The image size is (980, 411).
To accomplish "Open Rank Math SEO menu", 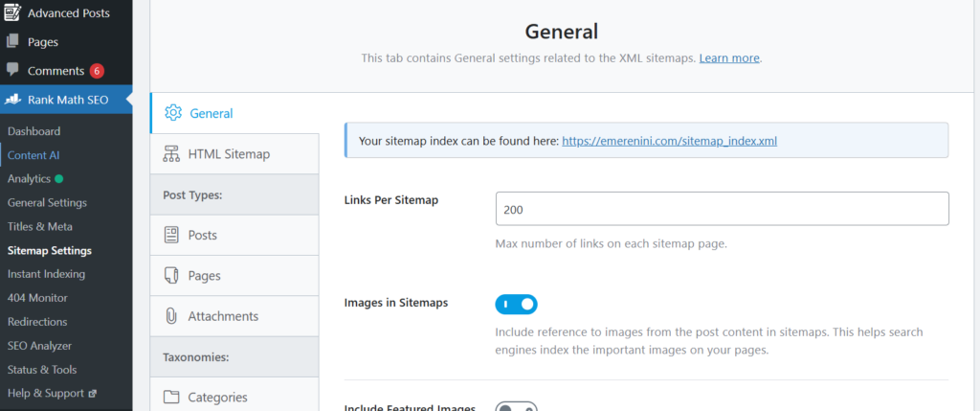I will [66, 100].
